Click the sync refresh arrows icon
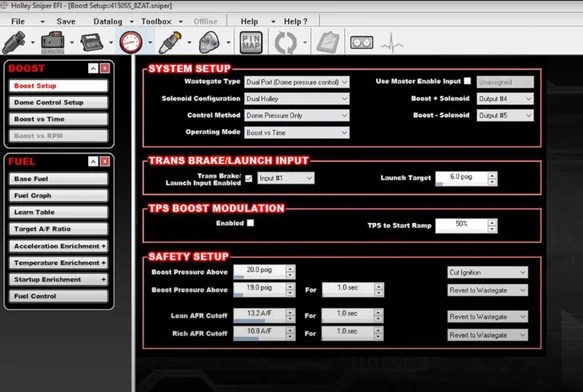 [x=286, y=42]
